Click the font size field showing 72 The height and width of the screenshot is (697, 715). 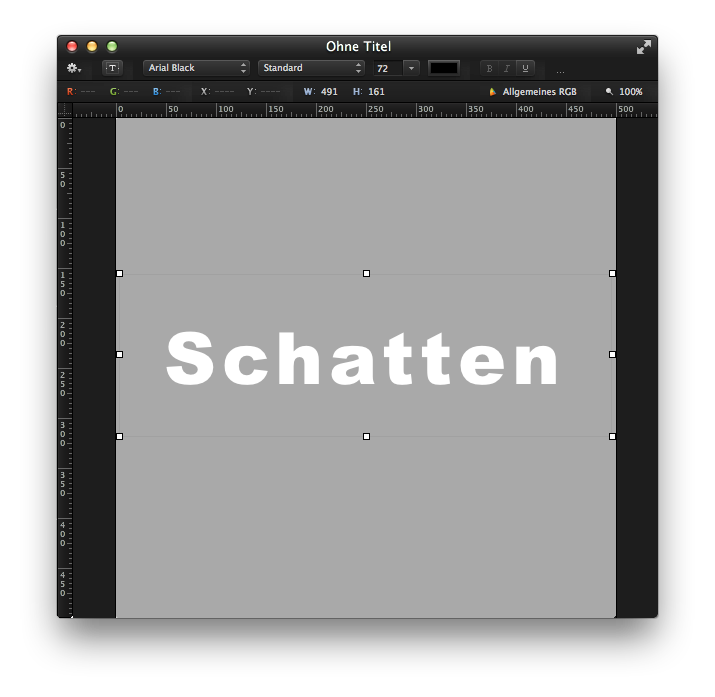pos(385,68)
